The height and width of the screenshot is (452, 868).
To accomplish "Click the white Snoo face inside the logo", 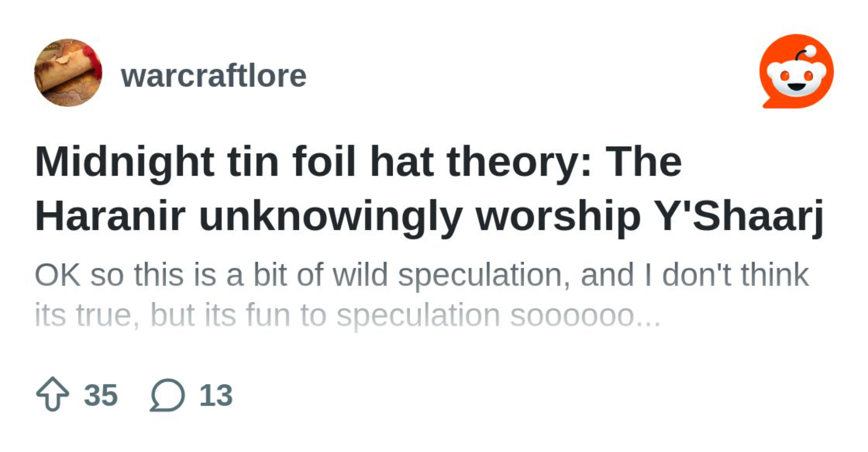I will point(796,79).
